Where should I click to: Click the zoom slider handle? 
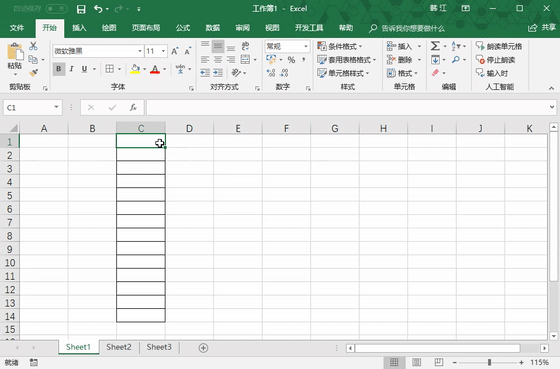coord(489,363)
